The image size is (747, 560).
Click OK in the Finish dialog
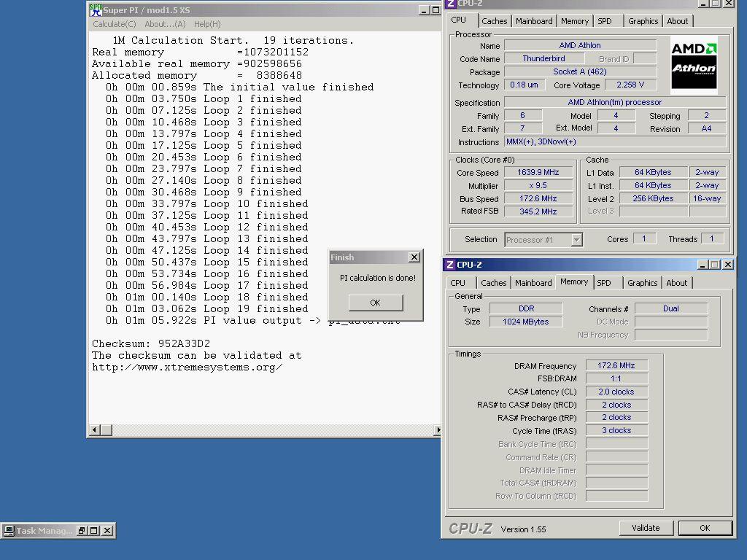[x=376, y=303]
